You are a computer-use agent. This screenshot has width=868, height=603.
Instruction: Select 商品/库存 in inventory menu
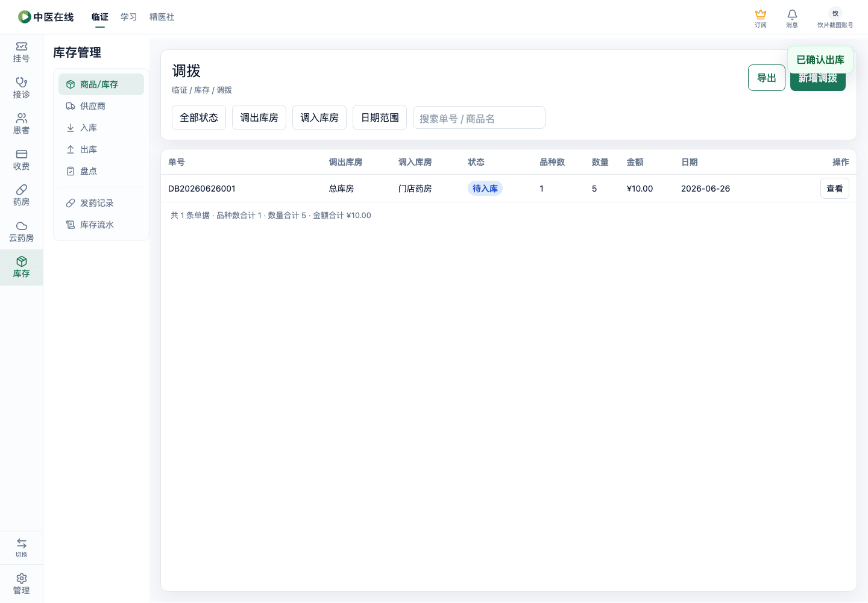pyautogui.click(x=101, y=84)
